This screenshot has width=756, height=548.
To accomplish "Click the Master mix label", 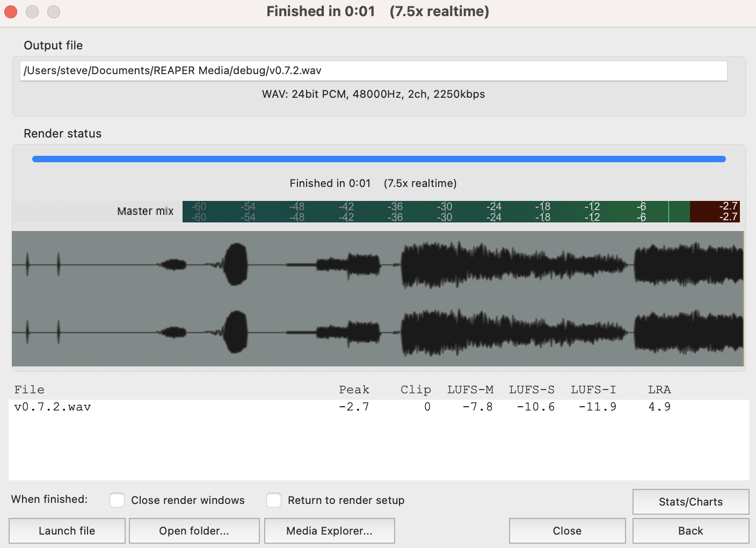I will 144,211.
